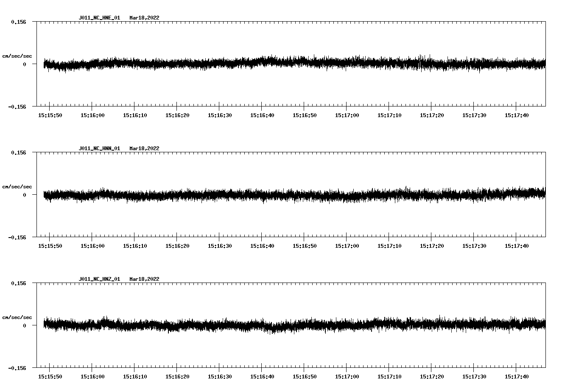The image size is (576, 392).
Task: Choose 15:16:20 time label under HNZ plot
Action: point(177,377)
